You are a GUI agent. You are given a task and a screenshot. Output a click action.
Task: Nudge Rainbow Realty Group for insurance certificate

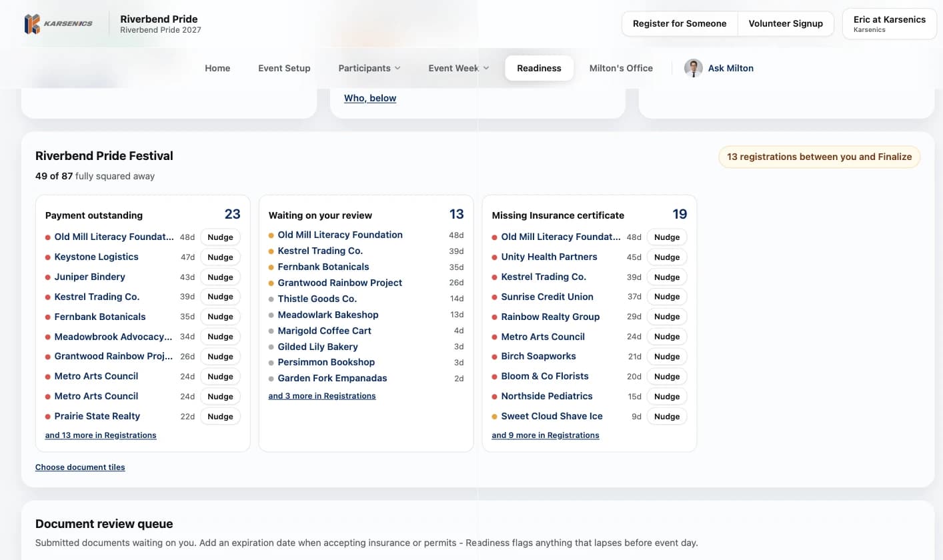pyautogui.click(x=667, y=317)
